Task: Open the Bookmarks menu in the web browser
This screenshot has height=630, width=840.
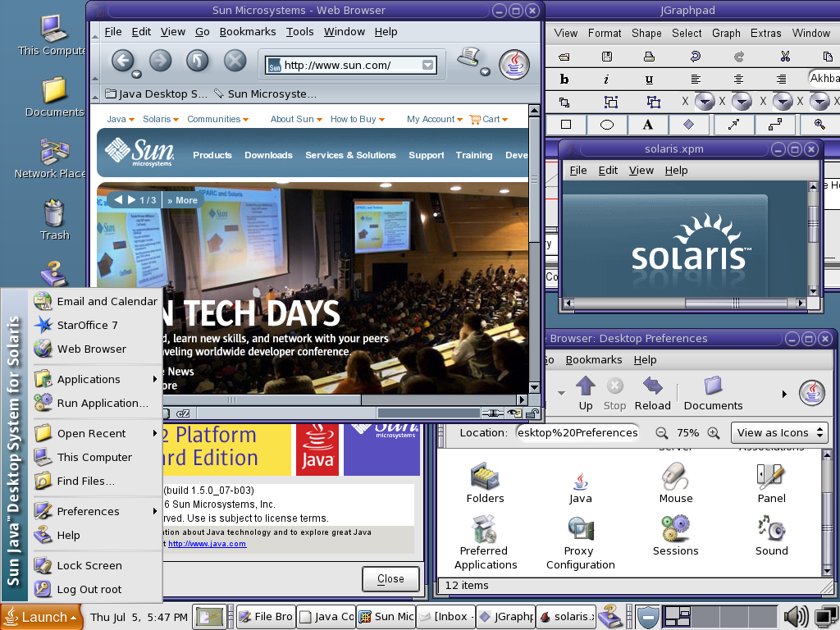Action: coord(248,32)
